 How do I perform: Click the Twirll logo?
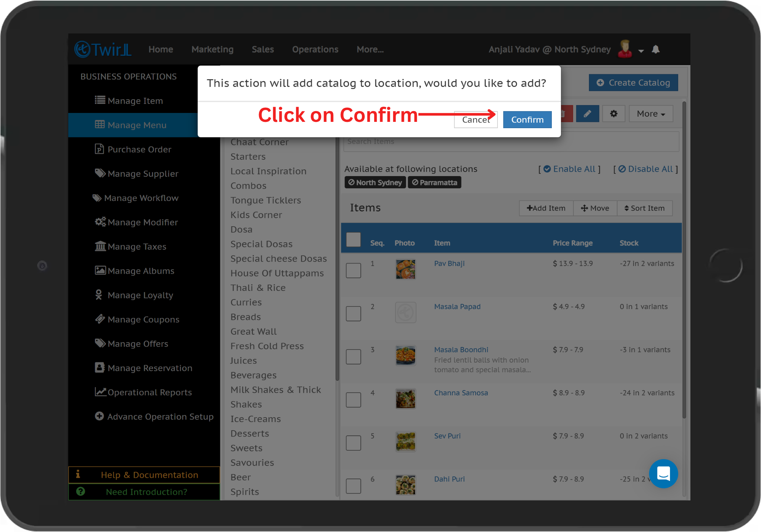pos(103,49)
